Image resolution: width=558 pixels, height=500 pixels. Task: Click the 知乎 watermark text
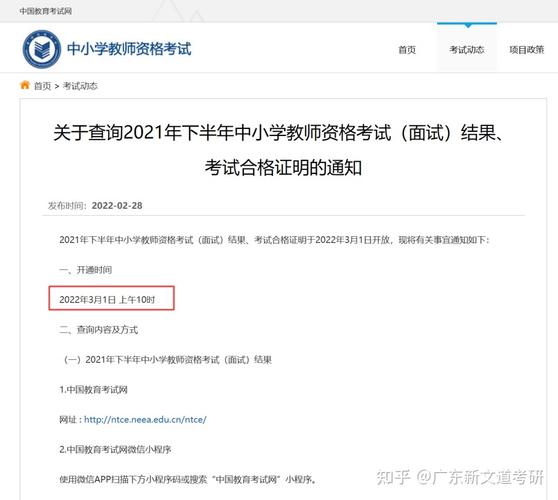coord(393,477)
